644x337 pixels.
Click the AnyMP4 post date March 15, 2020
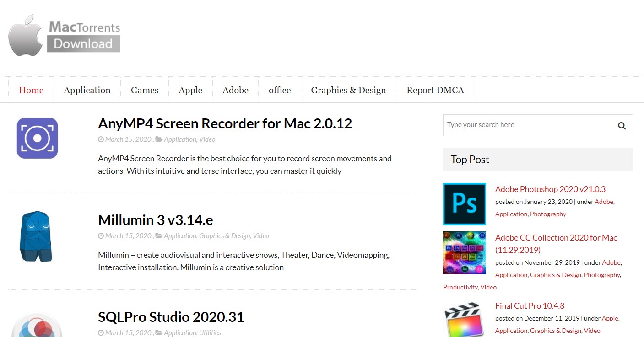128,139
